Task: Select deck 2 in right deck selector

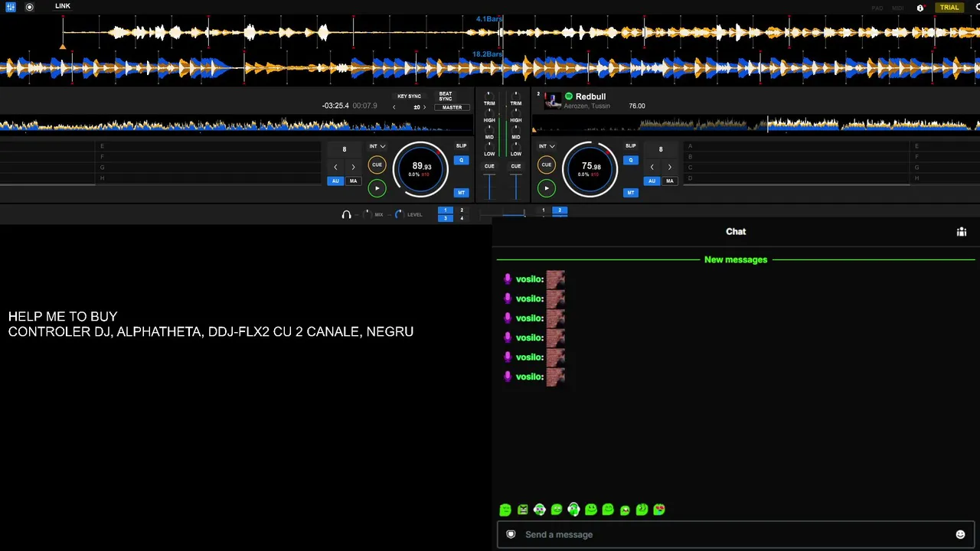Action: click(x=560, y=210)
